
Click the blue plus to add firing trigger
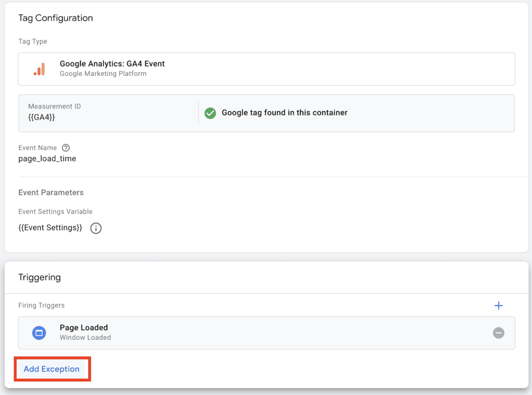(x=498, y=306)
